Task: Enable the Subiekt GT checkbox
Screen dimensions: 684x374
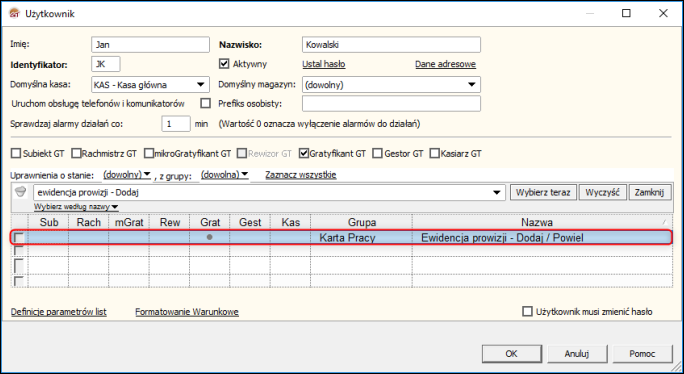Action: pyautogui.click(x=16, y=154)
